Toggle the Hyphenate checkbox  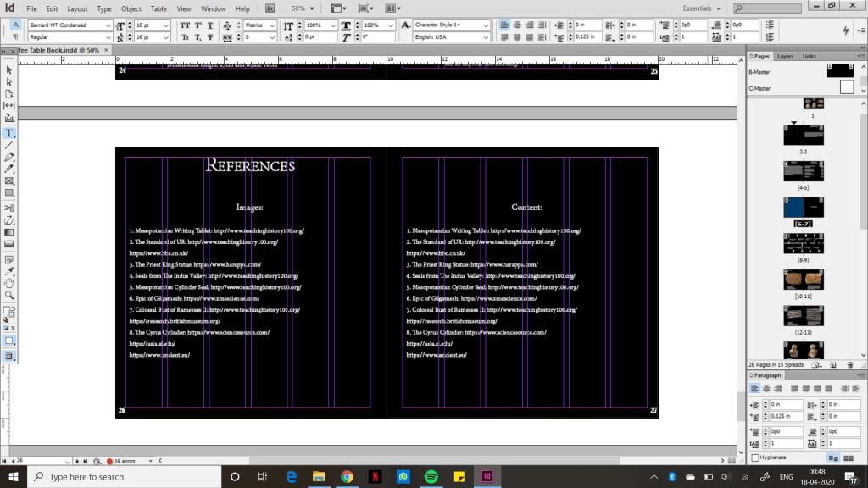[755, 457]
